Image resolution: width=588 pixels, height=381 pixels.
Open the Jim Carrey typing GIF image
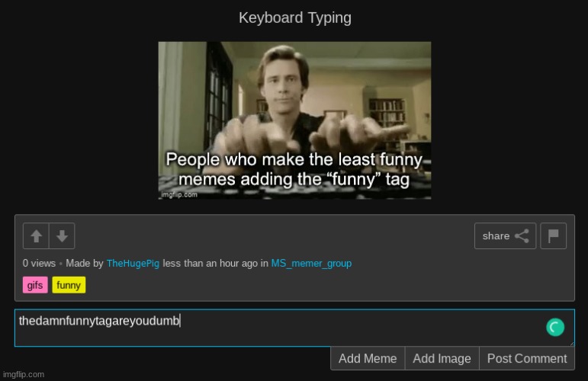coord(294,120)
